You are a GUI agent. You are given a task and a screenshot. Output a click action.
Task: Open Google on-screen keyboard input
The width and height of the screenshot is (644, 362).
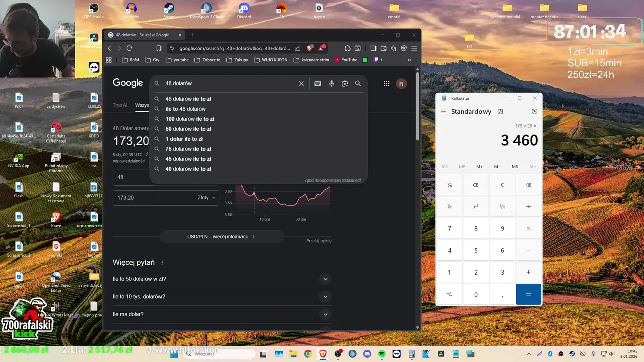(318, 84)
